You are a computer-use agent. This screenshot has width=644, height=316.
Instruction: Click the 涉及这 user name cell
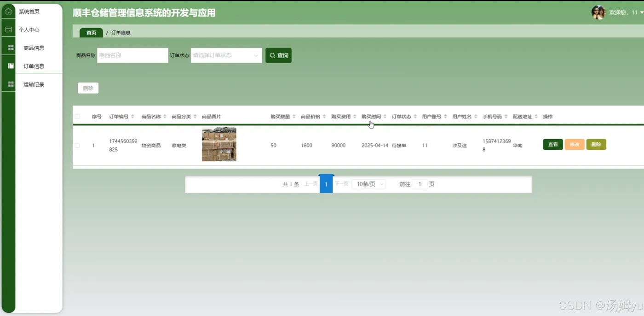(x=460, y=146)
